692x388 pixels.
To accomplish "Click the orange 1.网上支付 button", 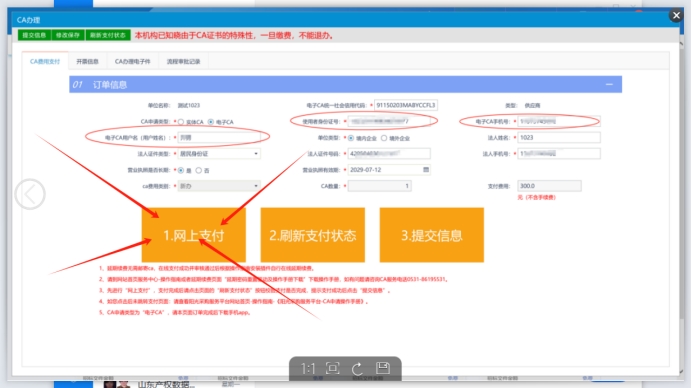I will point(193,235).
